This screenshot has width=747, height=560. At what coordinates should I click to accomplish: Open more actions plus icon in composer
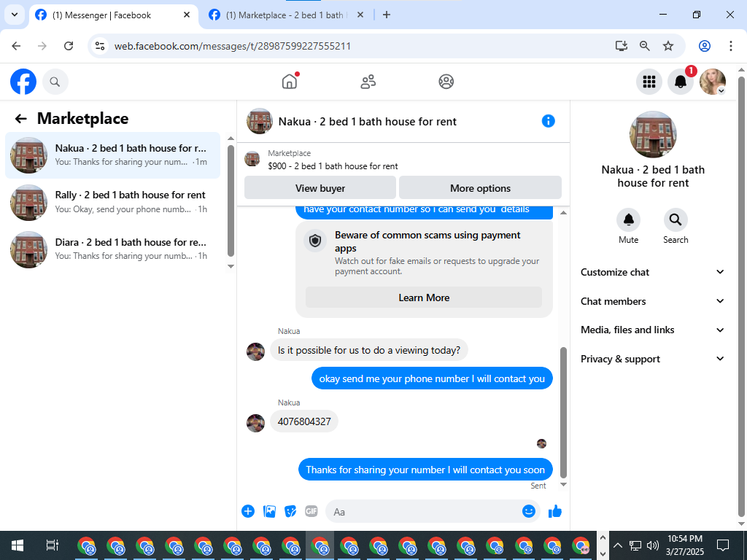click(248, 511)
